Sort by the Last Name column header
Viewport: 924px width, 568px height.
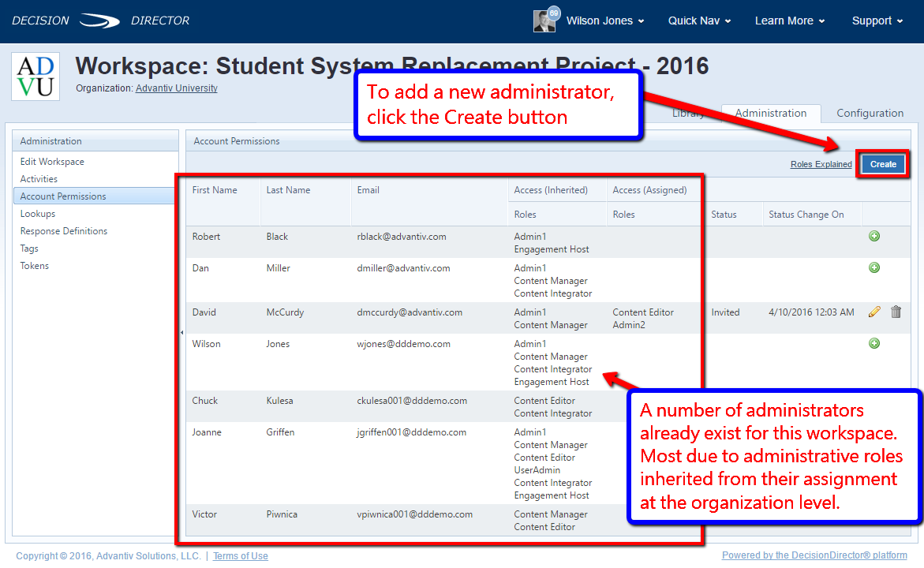[x=288, y=190]
